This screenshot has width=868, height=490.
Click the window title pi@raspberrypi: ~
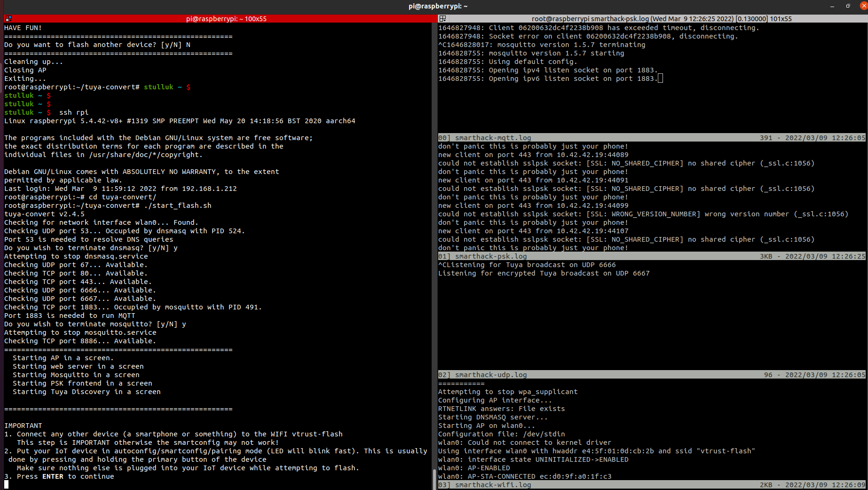tap(438, 6)
